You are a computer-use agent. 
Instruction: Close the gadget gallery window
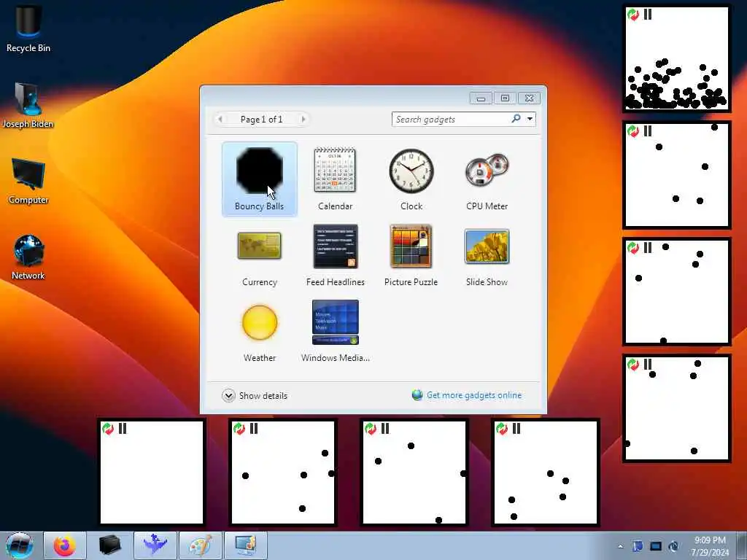tap(529, 98)
